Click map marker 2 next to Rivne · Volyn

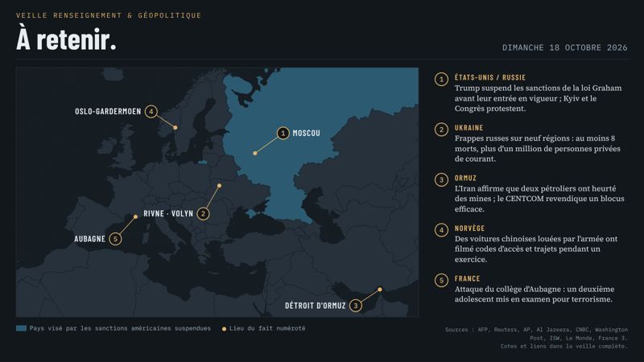203,213
